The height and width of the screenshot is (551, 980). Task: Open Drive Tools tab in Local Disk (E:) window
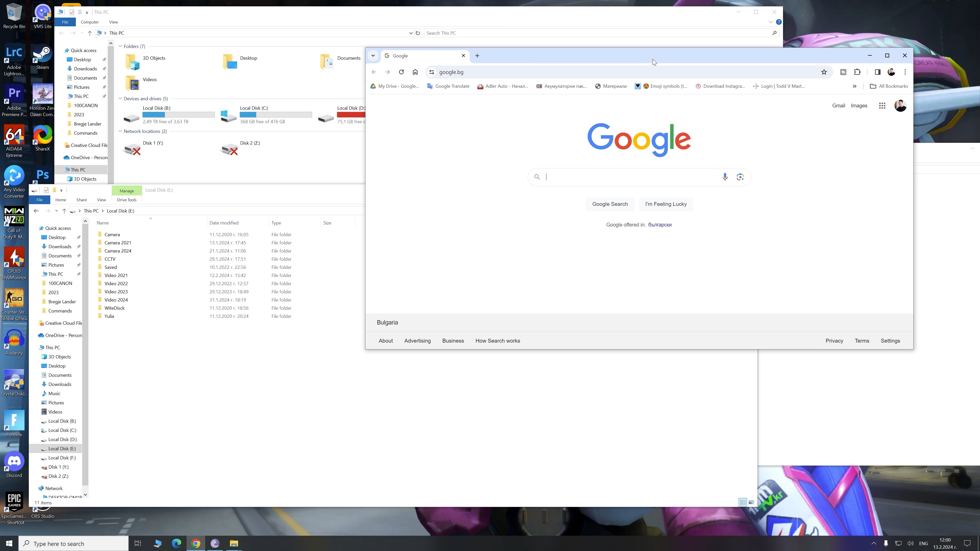coord(127,200)
